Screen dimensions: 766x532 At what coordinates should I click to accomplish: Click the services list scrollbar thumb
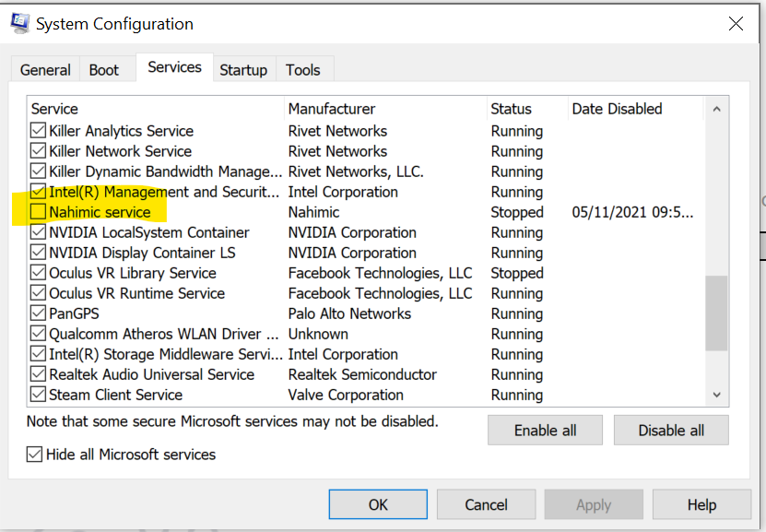point(716,313)
